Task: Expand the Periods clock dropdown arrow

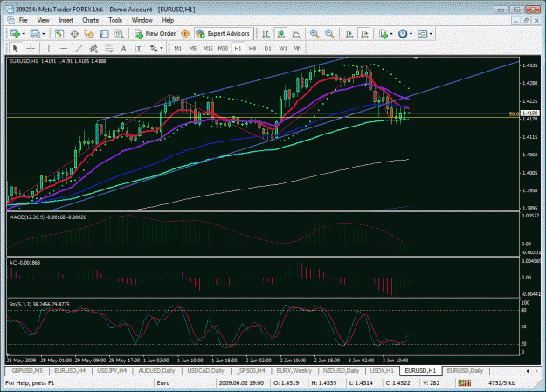Action: 411,34
